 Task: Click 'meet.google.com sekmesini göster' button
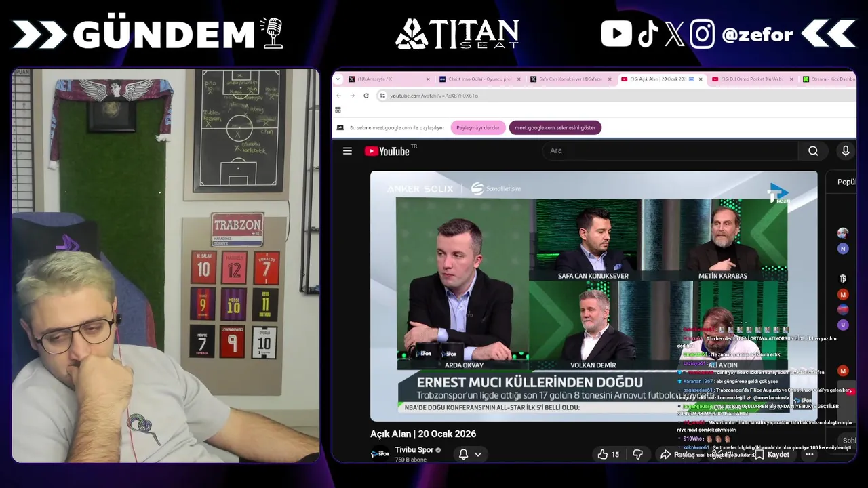pos(555,127)
